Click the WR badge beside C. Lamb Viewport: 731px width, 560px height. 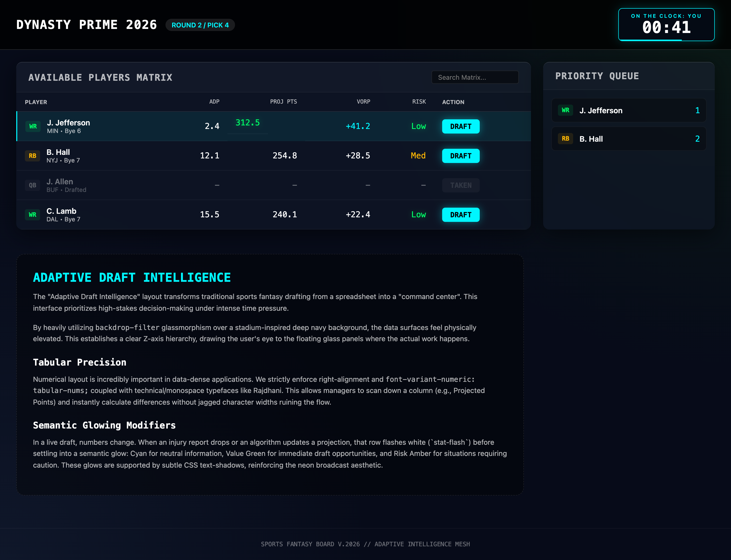[32, 215]
